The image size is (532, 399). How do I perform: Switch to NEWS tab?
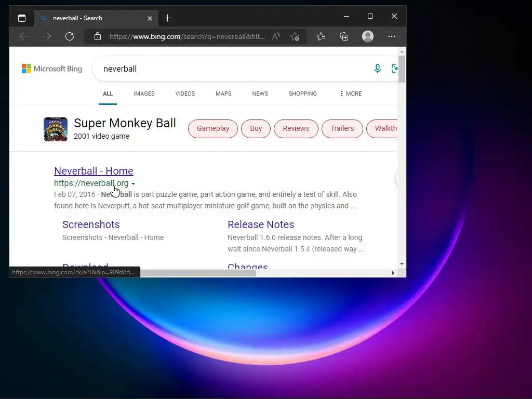click(260, 94)
